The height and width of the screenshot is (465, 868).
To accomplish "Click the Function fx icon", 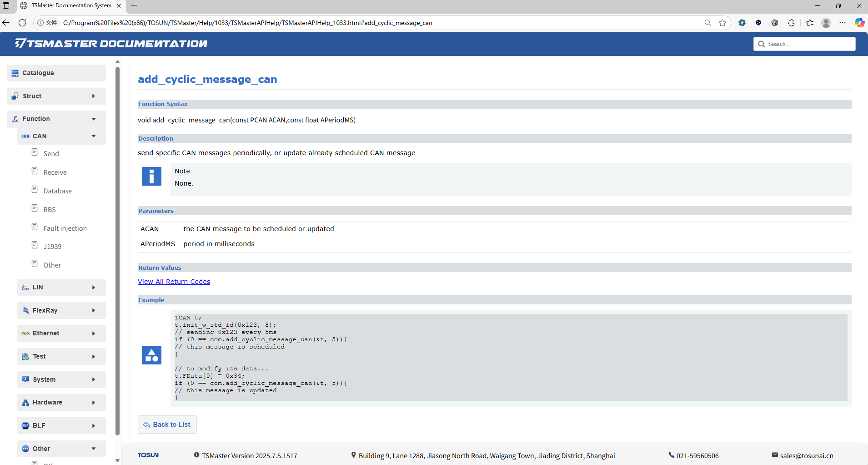I will (15, 119).
